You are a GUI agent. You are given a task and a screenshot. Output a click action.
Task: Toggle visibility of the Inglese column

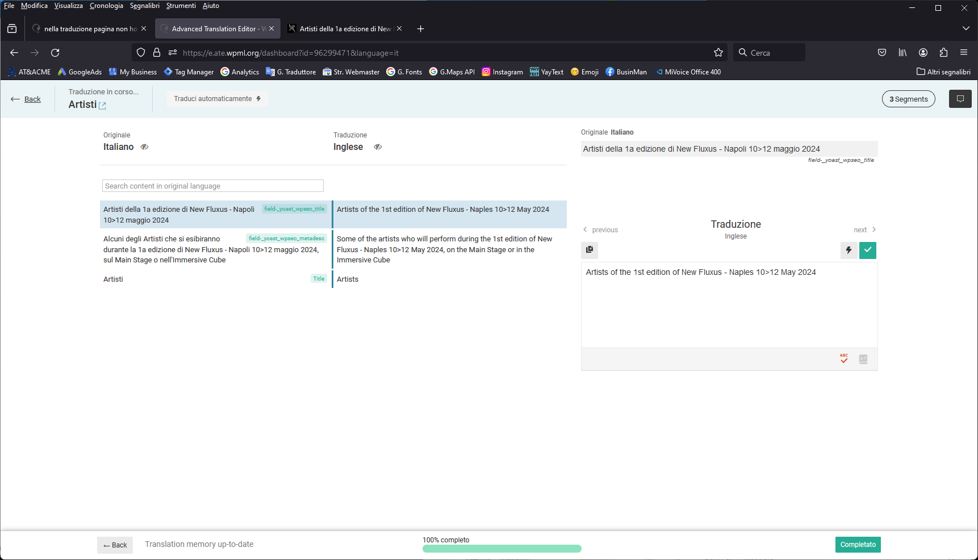[x=378, y=147]
